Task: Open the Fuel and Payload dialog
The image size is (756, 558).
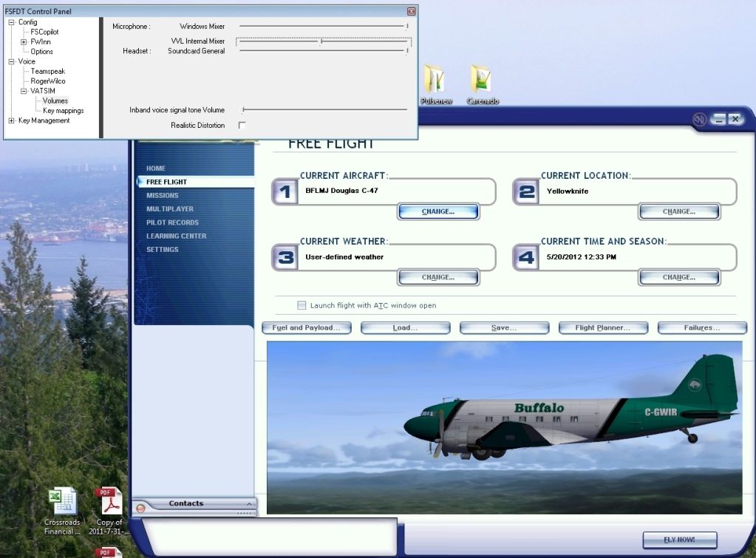Action: point(306,328)
